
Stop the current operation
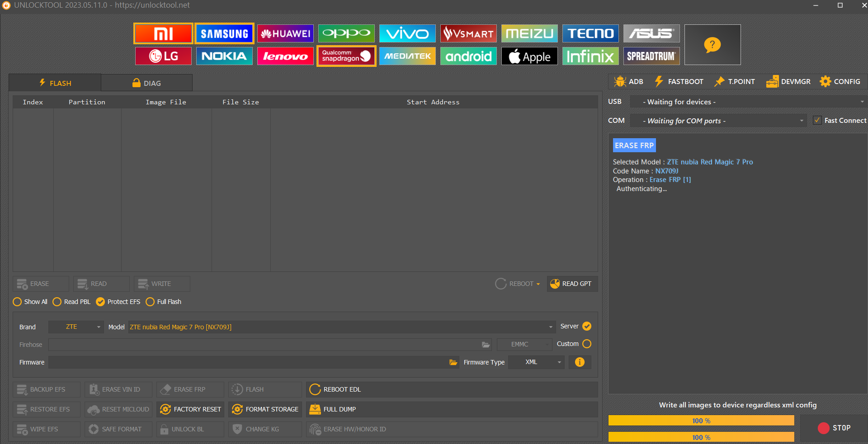tap(834, 428)
